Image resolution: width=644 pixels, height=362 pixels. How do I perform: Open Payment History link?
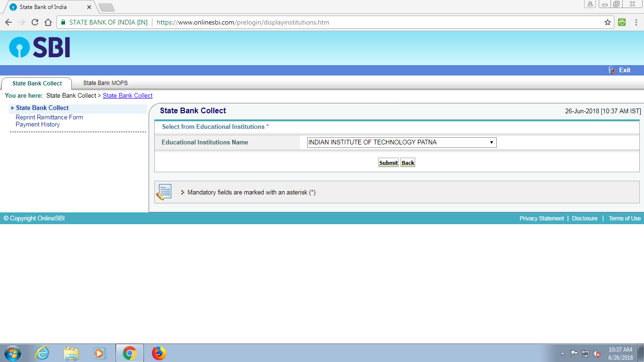(38, 125)
